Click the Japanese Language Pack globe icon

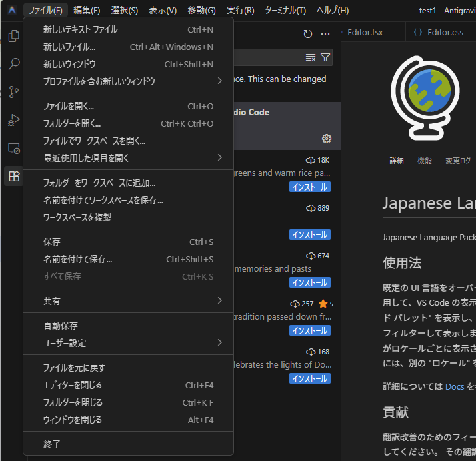pyautogui.click(x=425, y=98)
